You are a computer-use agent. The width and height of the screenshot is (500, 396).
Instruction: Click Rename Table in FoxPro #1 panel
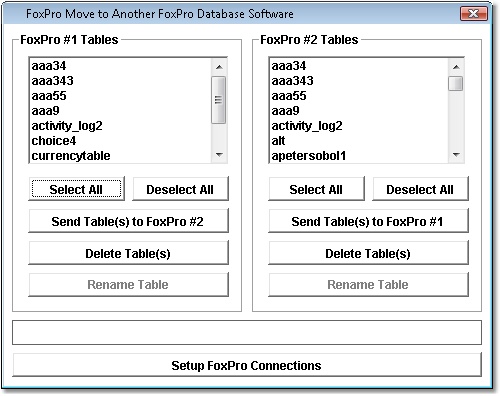(128, 284)
